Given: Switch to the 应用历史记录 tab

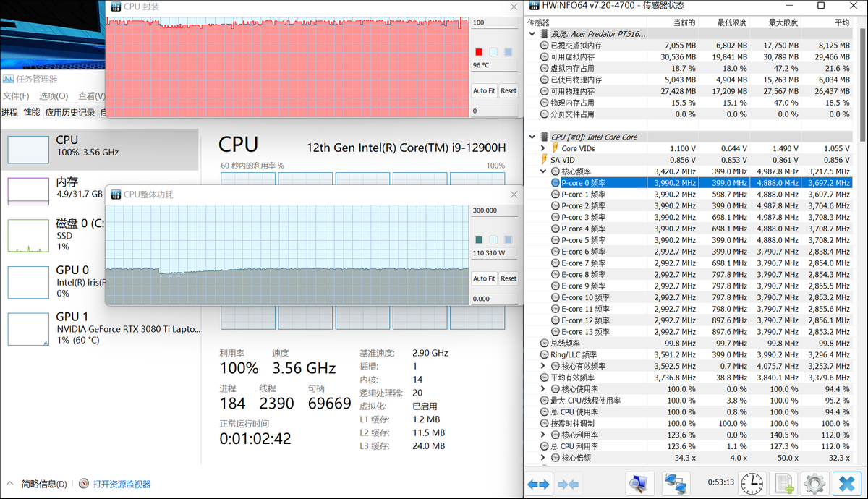Looking at the screenshot, I should pos(69,113).
